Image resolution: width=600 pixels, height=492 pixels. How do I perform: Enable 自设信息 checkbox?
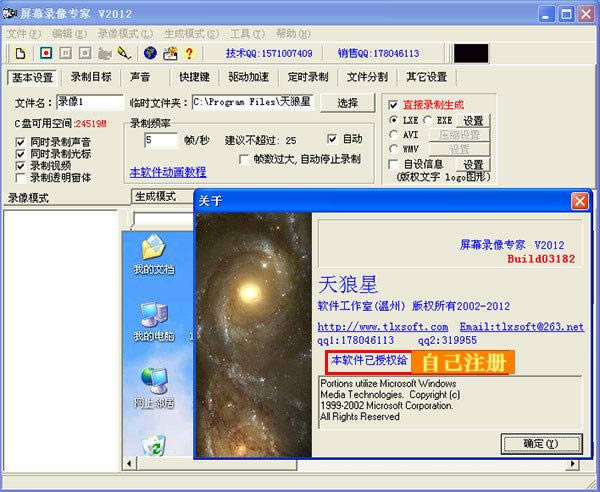coord(393,165)
